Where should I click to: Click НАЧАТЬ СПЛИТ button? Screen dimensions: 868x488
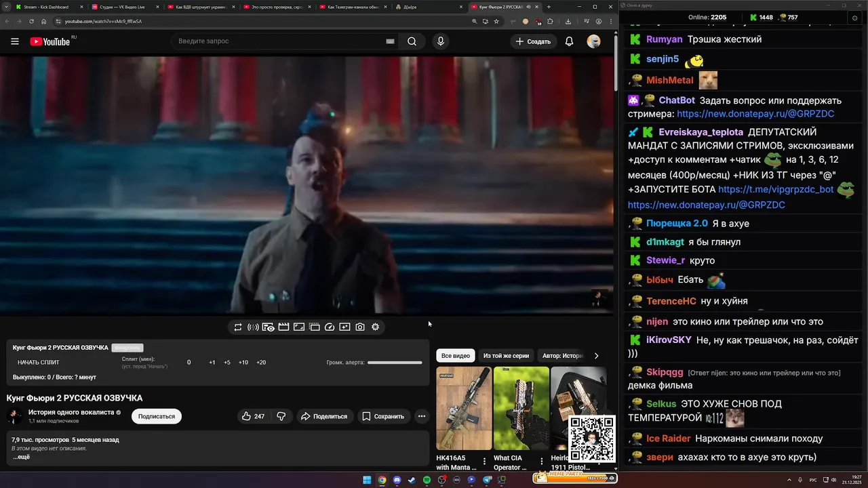pyautogui.click(x=39, y=363)
